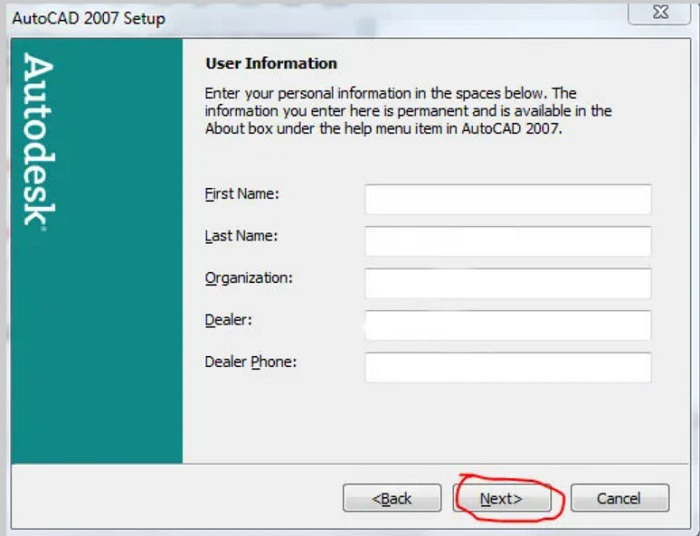
Task: Click the First Name input field
Action: tap(508, 199)
